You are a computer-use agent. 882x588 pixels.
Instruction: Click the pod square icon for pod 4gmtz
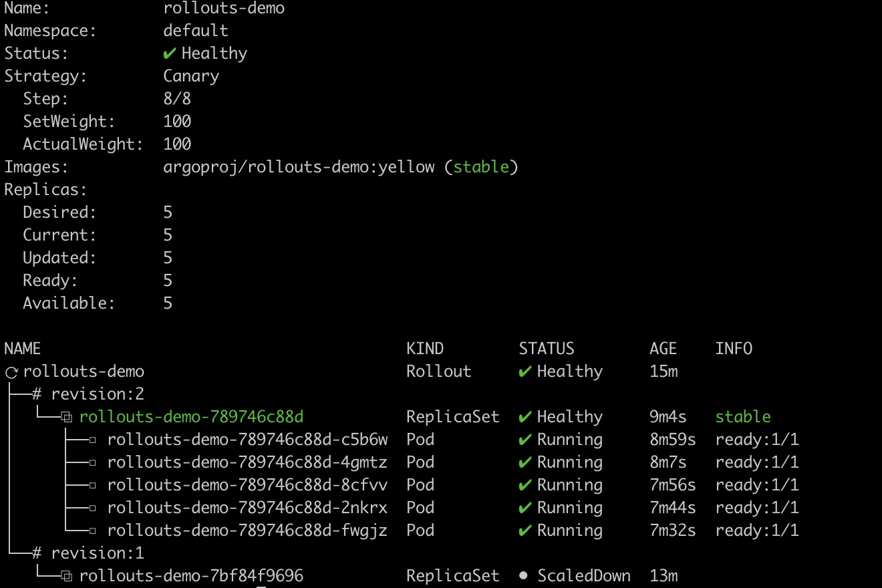(x=93, y=463)
